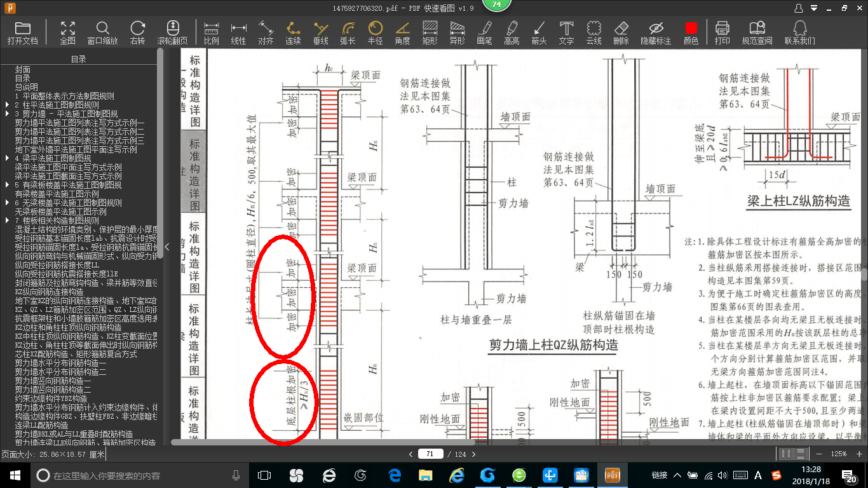Image resolution: width=868 pixels, height=488 pixels.
Task: Select the 矩形 rectangle tool
Action: [430, 33]
